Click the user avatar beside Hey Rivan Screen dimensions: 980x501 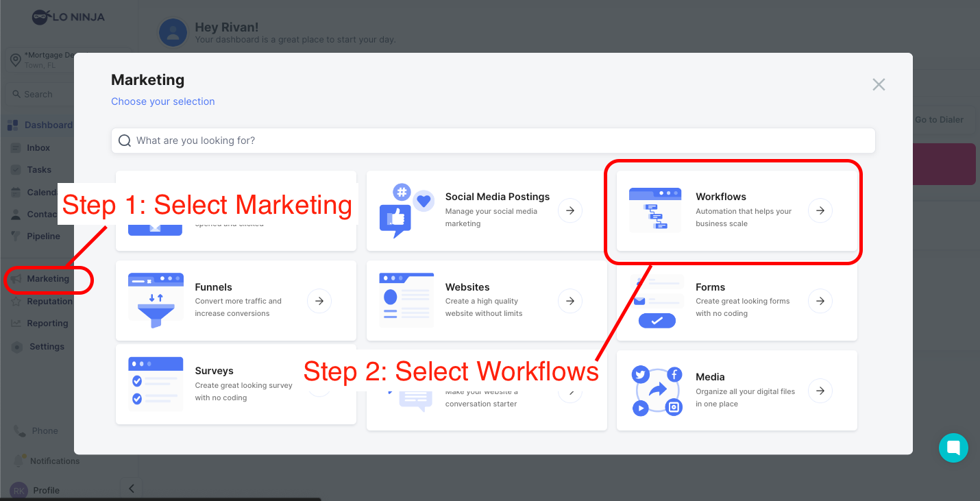click(173, 32)
